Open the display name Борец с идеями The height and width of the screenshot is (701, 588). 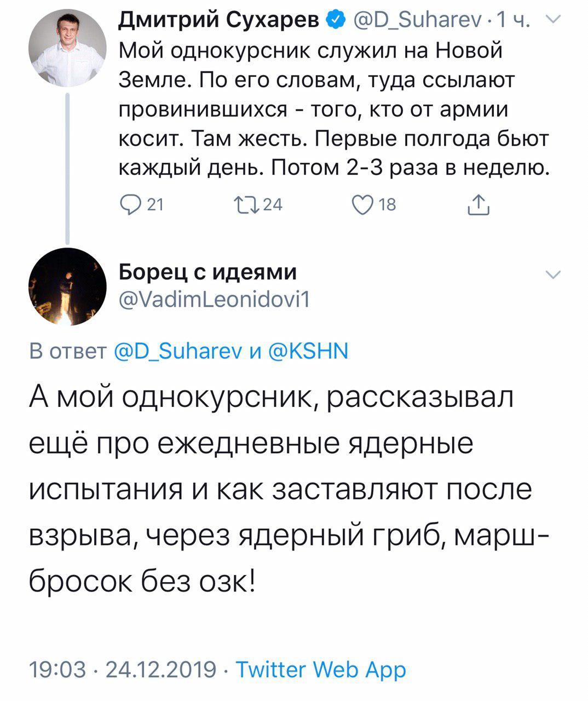tap(208, 272)
